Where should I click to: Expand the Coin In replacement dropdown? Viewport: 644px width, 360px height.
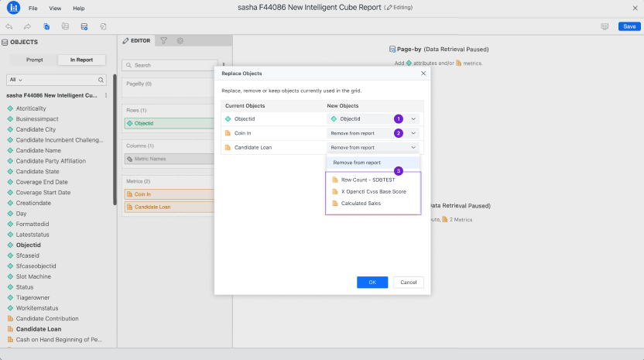pyautogui.click(x=413, y=133)
